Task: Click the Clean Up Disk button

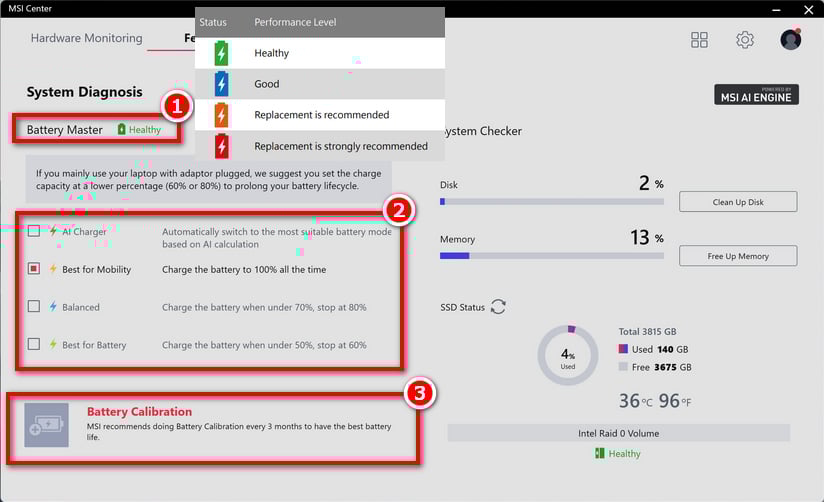Action: point(738,202)
